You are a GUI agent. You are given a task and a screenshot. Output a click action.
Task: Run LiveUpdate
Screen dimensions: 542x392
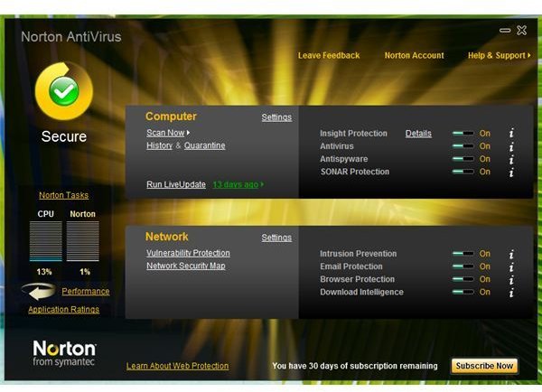(176, 184)
